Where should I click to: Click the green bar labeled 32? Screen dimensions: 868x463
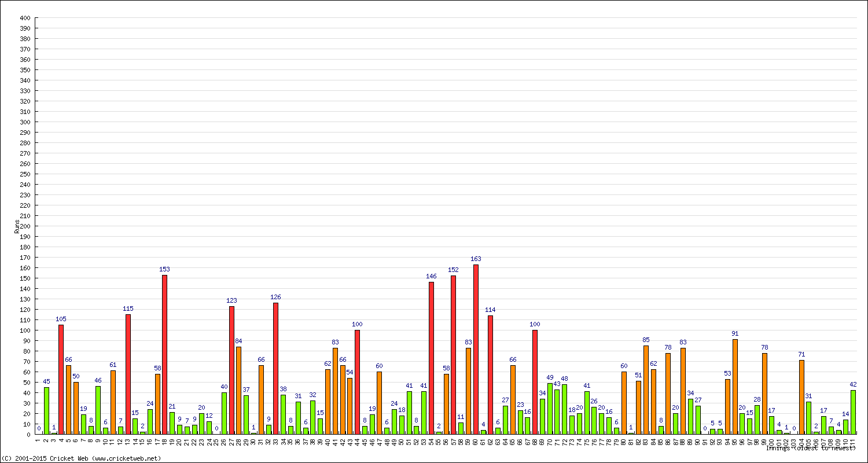(x=312, y=417)
